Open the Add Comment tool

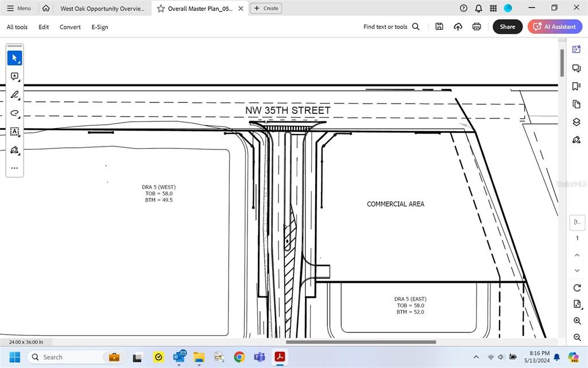[14, 76]
